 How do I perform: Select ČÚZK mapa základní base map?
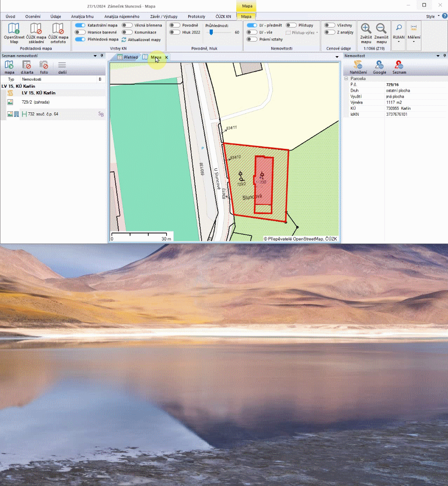36,33
